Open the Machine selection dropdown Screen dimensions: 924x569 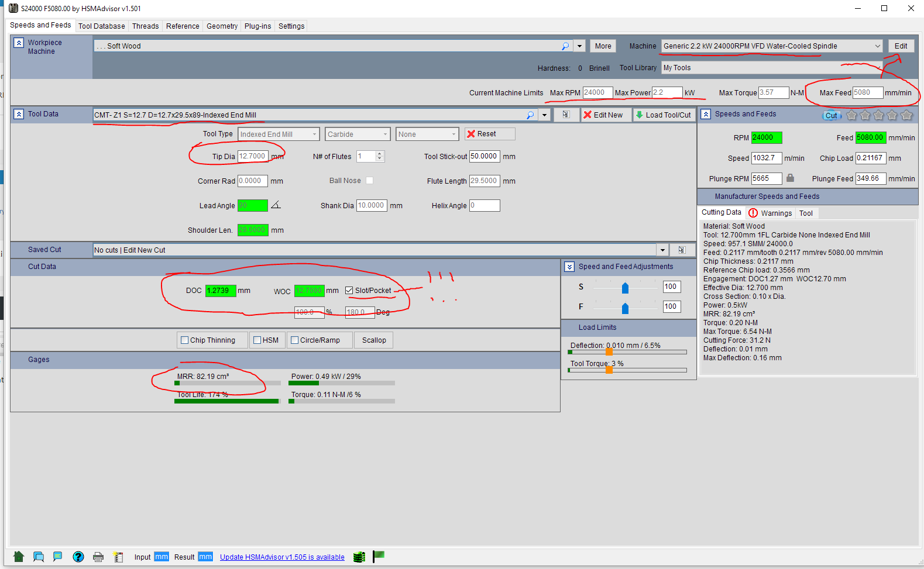pos(877,46)
